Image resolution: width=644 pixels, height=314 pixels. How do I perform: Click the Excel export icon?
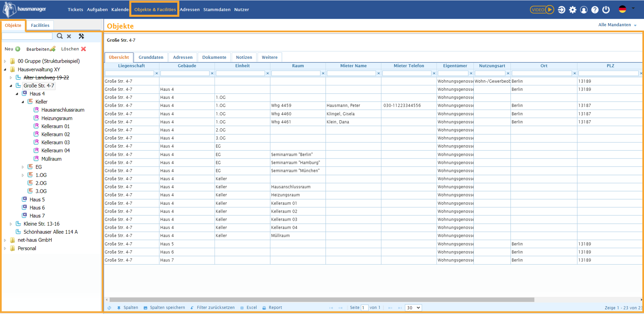tap(242, 308)
